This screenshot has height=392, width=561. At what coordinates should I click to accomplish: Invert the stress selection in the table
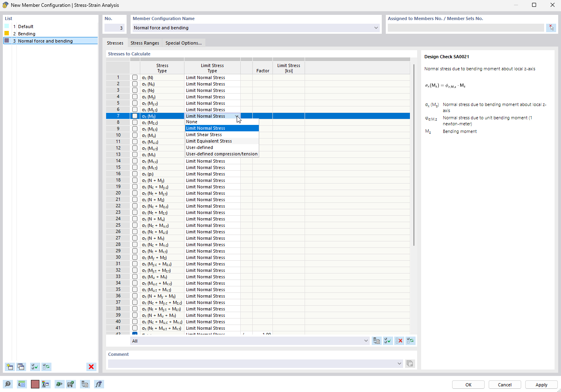tap(410, 341)
